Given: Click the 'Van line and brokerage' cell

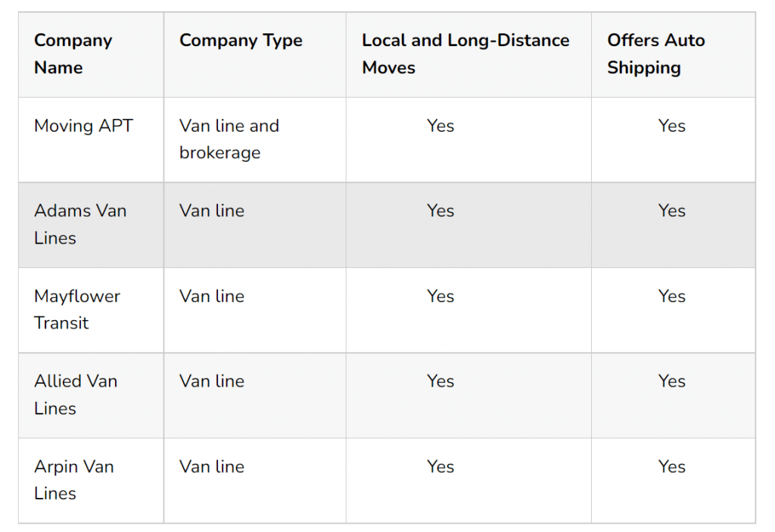Looking at the screenshot, I should [x=254, y=140].
